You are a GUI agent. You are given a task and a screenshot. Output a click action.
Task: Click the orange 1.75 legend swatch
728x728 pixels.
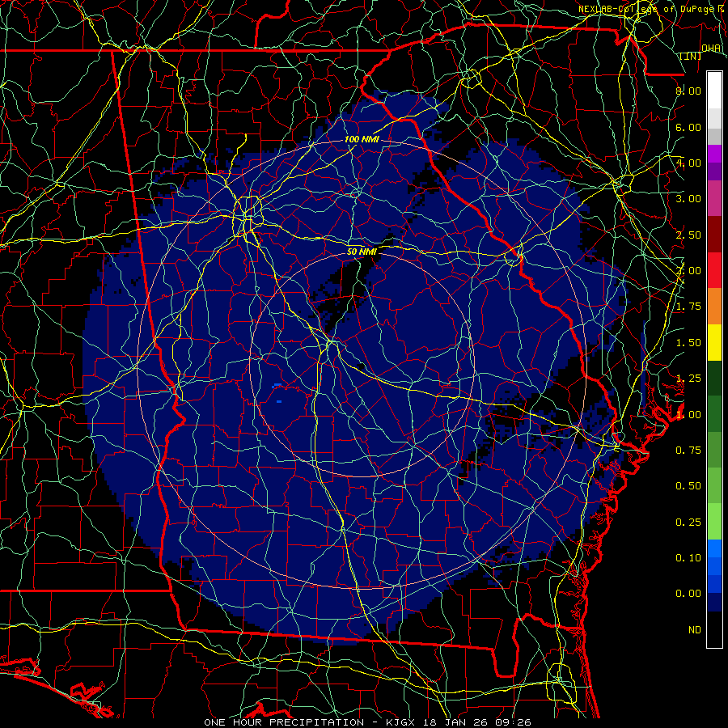pyautogui.click(x=714, y=307)
